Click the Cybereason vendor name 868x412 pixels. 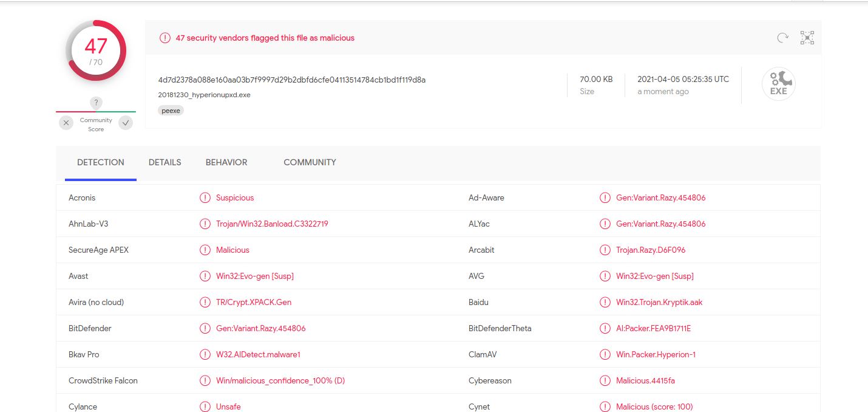point(490,380)
